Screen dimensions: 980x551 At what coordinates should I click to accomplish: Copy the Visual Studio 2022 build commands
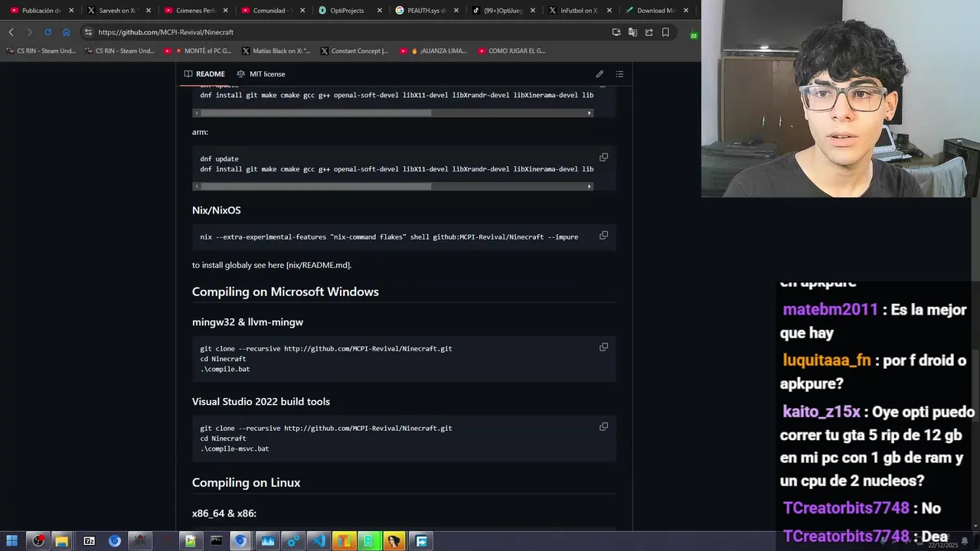[603, 427]
